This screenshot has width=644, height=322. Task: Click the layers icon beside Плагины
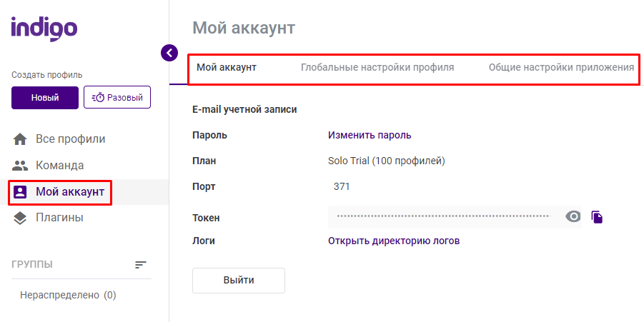click(20, 218)
